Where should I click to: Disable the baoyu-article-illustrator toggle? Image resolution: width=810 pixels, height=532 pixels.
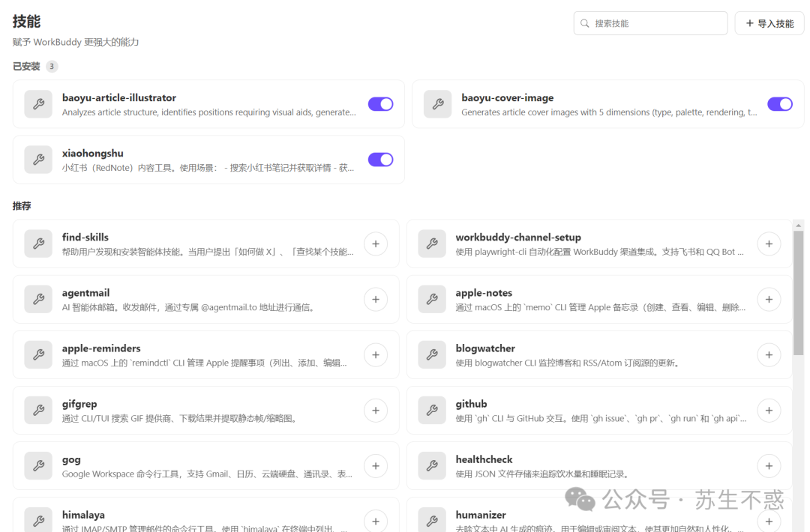click(381, 104)
